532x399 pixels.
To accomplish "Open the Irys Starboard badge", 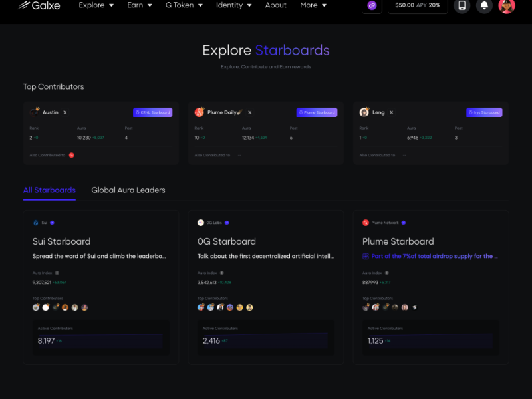I will point(484,112).
